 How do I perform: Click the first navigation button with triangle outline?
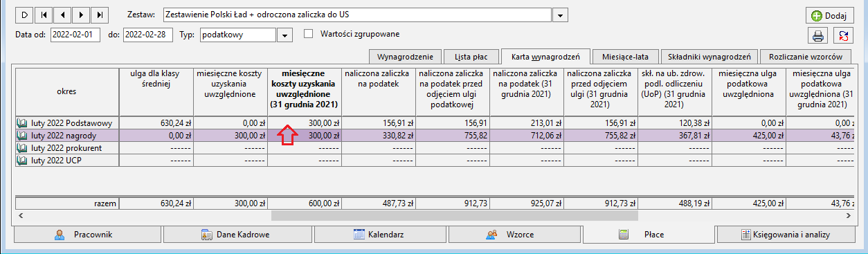25,15
